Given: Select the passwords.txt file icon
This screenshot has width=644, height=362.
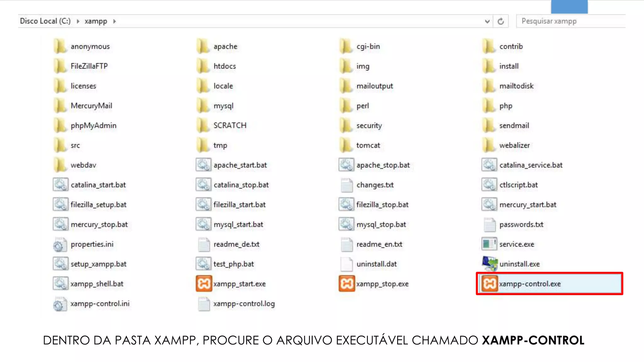Looking at the screenshot, I should 490,224.
